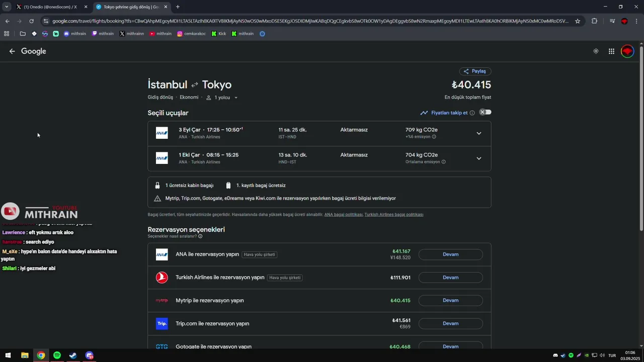Click the Trip.com logo in booking options
Viewport: 644px width, 362px height.
tap(162, 324)
